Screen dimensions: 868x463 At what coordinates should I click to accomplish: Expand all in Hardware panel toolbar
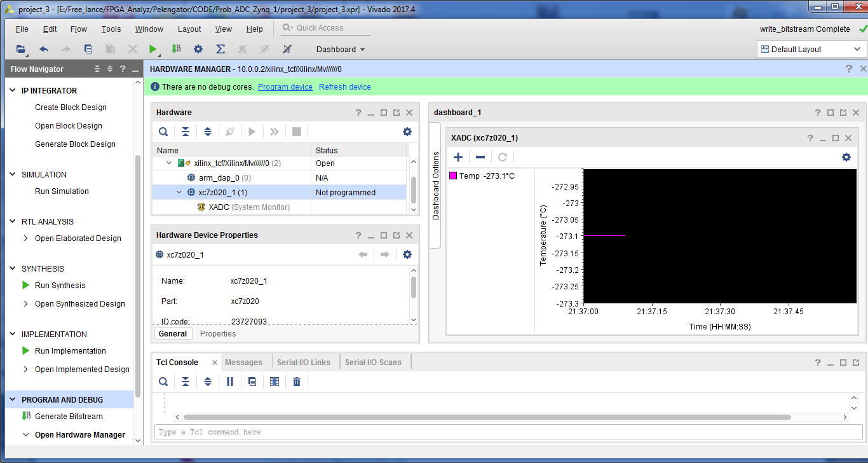(x=208, y=132)
